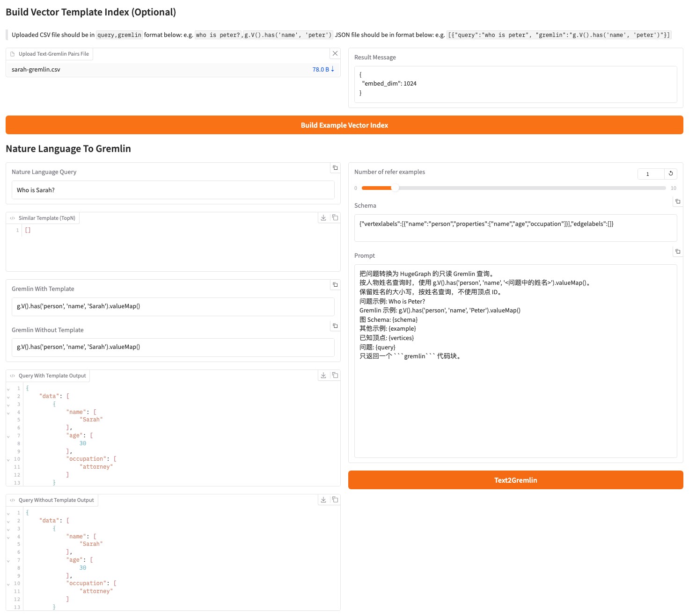The height and width of the screenshot is (616, 689).
Task: Copy the Prompt text
Action: point(678,251)
